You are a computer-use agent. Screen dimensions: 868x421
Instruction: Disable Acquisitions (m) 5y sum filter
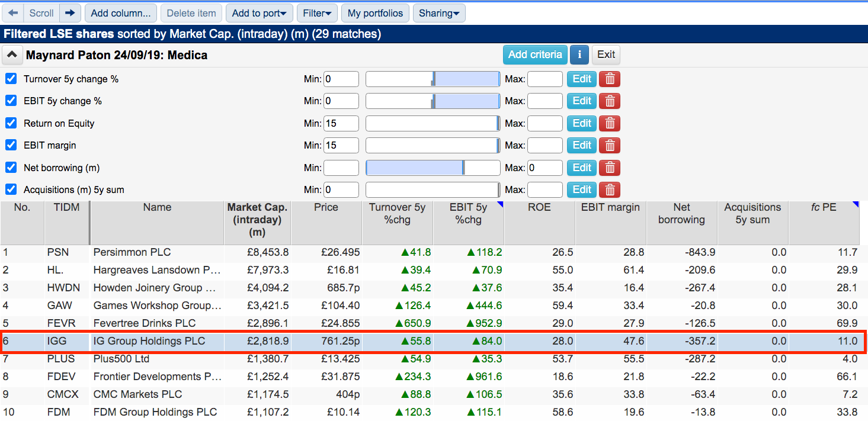click(x=11, y=189)
